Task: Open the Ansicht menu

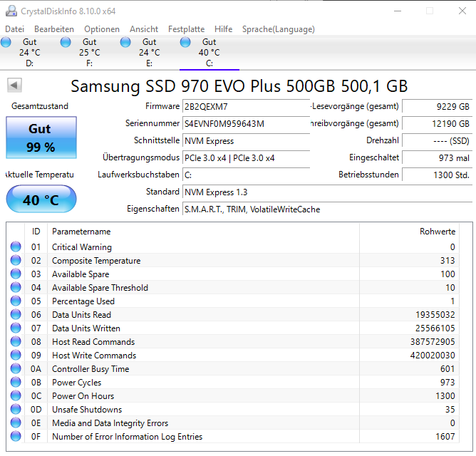Action: [144, 29]
